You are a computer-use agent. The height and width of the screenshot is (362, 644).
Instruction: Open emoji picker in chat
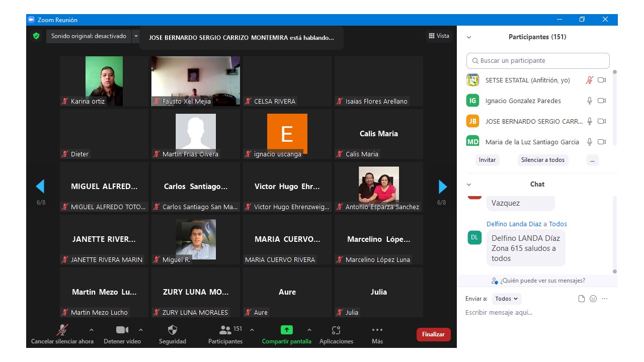point(593,299)
